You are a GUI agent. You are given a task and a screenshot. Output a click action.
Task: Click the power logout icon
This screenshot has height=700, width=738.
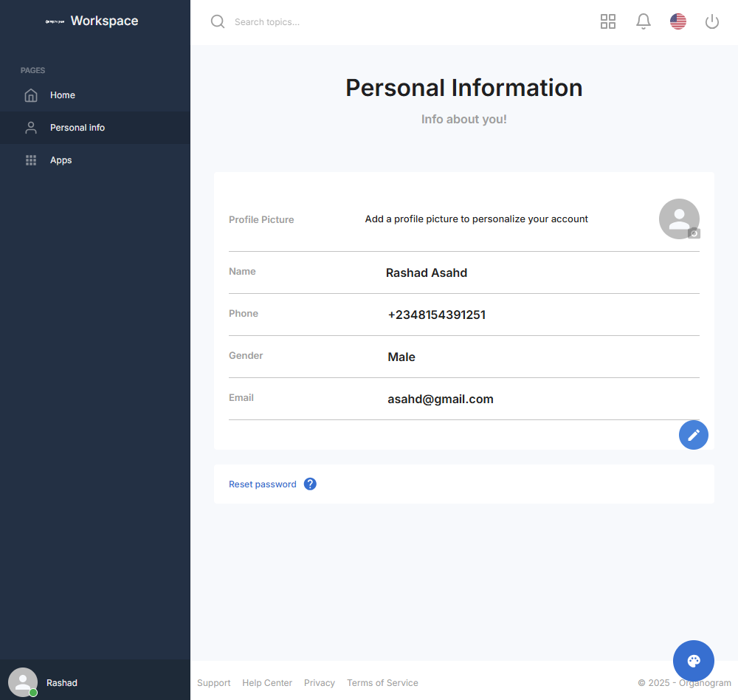click(712, 21)
